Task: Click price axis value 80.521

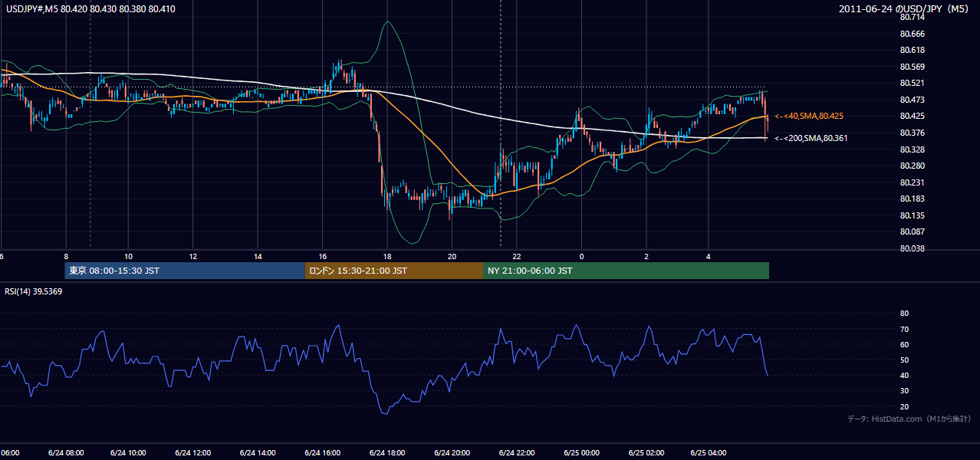Action: [912, 83]
